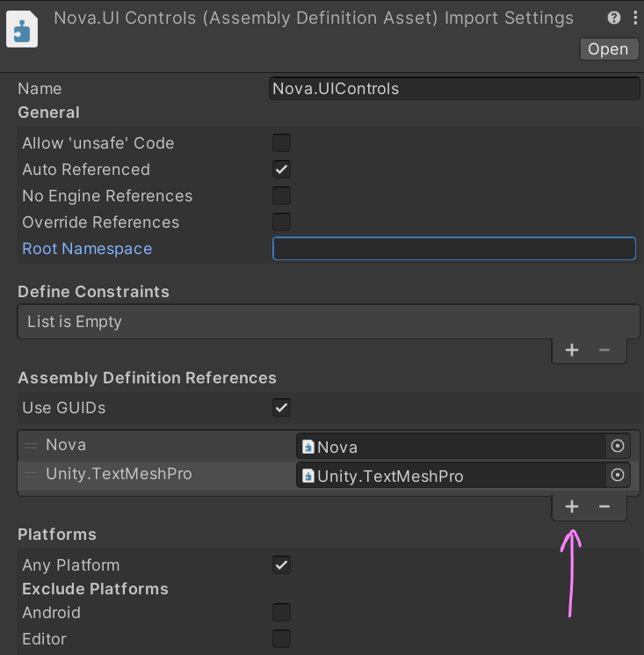Viewport: 644px width, 655px height.
Task: Click the Open button
Action: click(x=609, y=49)
